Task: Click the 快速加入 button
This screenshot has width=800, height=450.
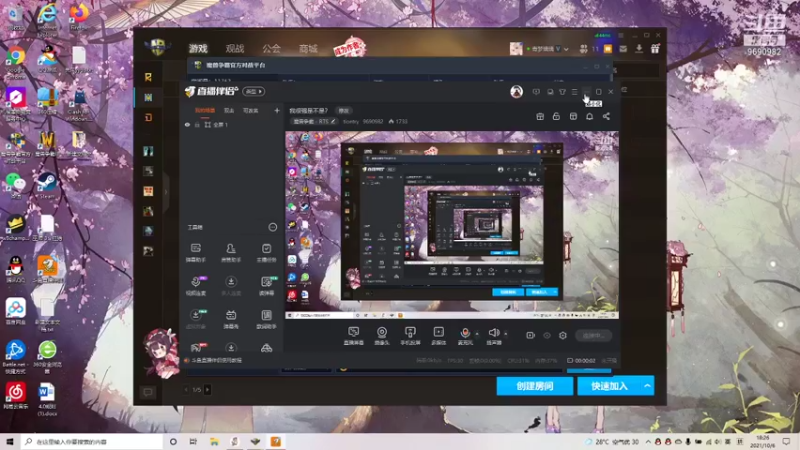Action: pos(610,386)
